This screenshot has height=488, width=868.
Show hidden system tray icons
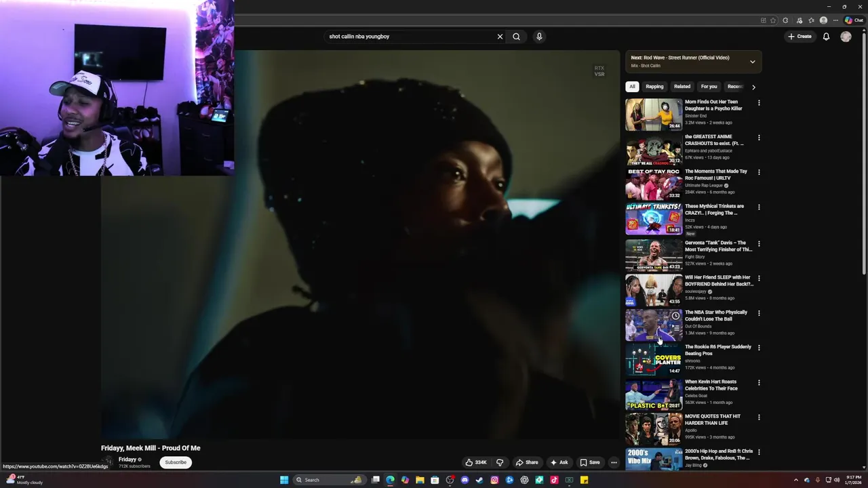pyautogui.click(x=796, y=480)
